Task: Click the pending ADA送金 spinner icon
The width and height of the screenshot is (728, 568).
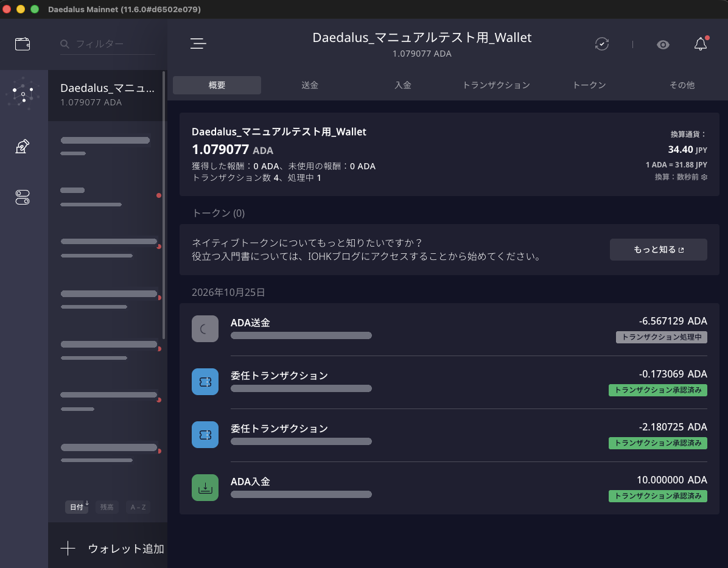Action: [x=205, y=329]
